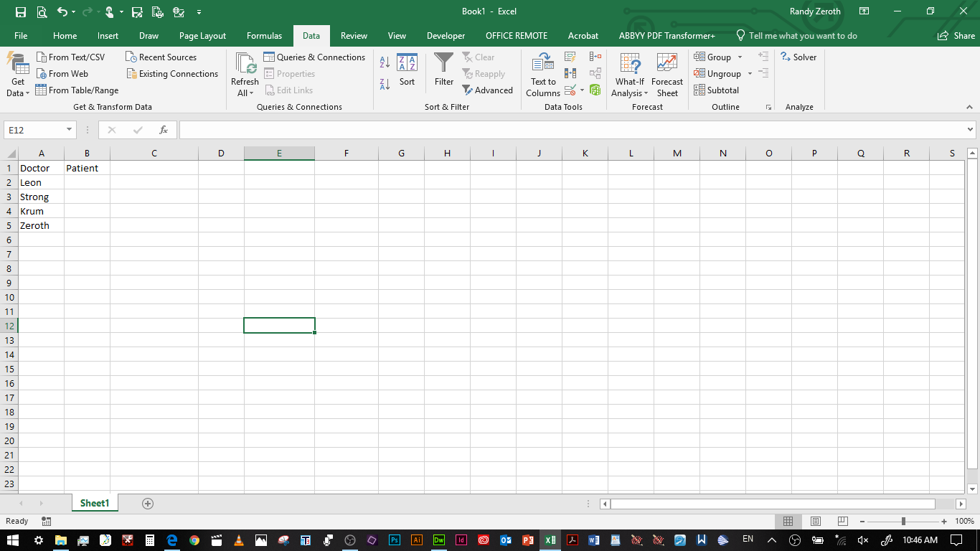Import data From Web
The width and height of the screenshot is (980, 551).
pyautogui.click(x=62, y=74)
